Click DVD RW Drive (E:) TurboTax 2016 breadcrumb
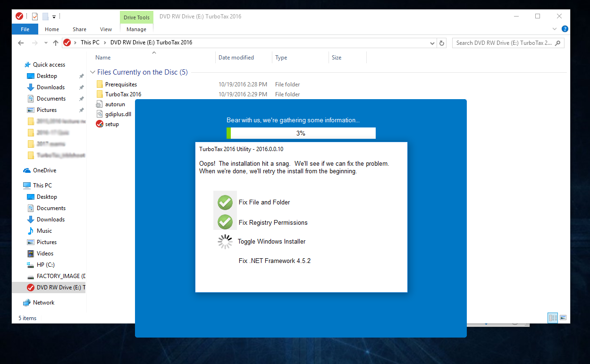The height and width of the screenshot is (364, 590). [x=151, y=42]
